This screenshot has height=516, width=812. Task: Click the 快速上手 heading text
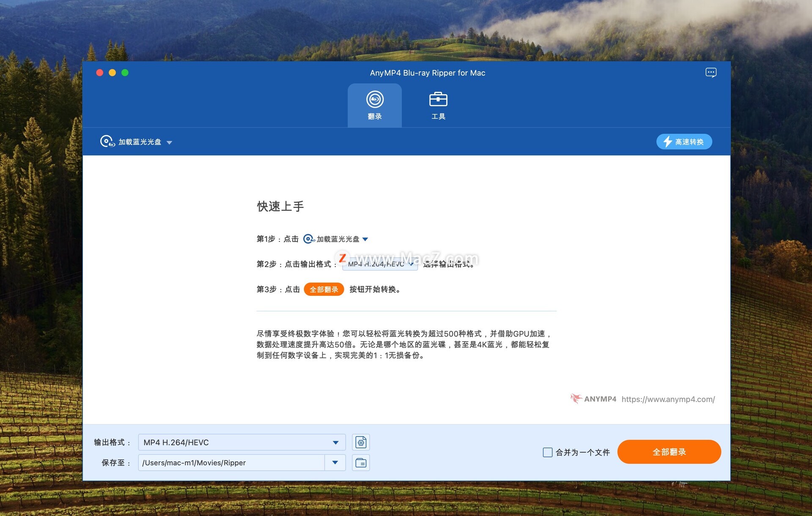coord(280,206)
